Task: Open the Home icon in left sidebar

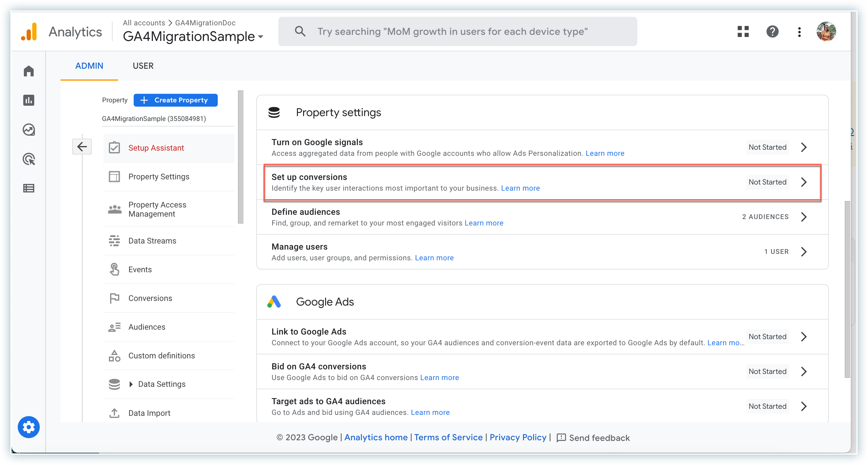Action: point(29,71)
